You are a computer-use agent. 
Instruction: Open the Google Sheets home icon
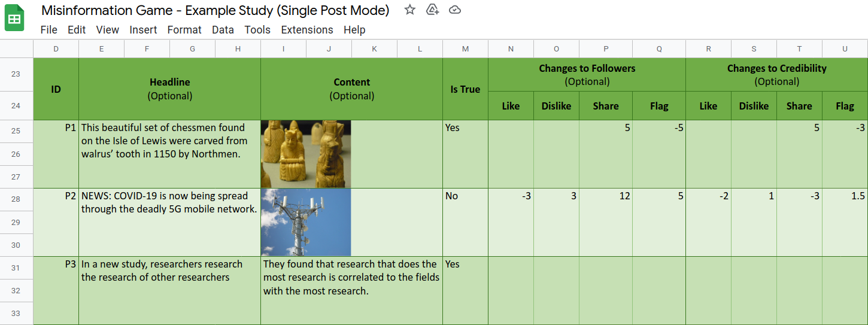coord(14,19)
